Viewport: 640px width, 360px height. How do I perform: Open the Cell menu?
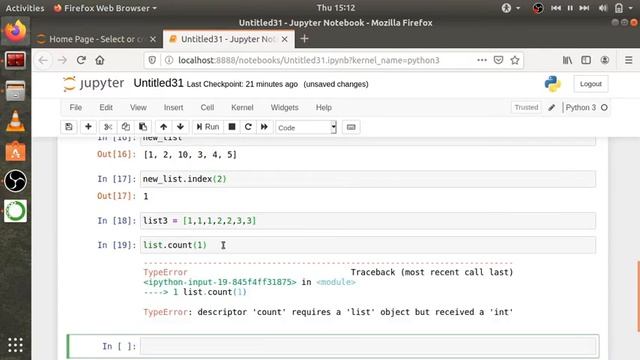[x=207, y=107]
